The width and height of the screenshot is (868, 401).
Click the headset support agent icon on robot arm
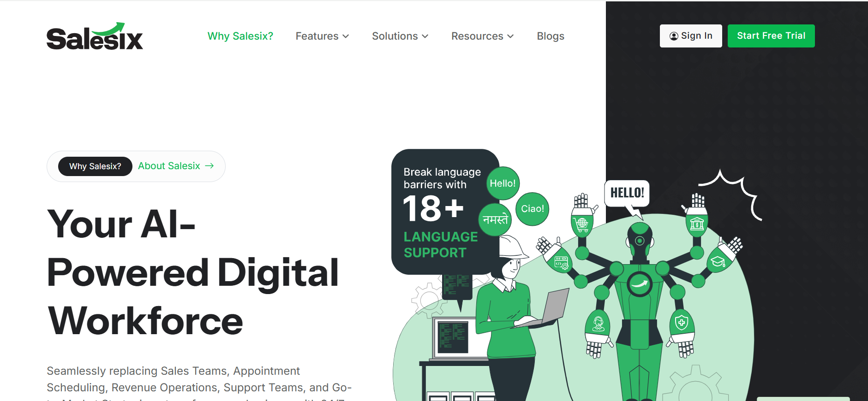(599, 324)
